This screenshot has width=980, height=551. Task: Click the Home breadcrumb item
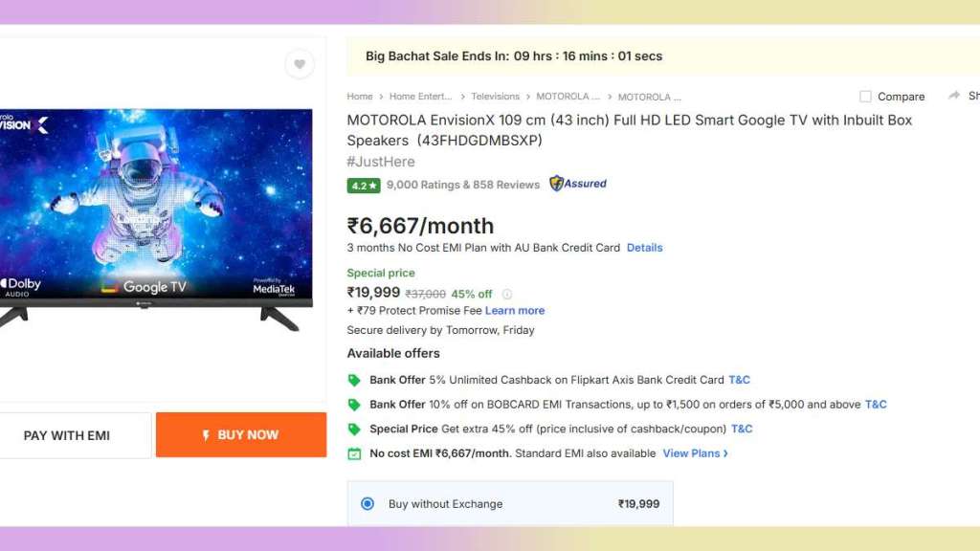coord(359,96)
